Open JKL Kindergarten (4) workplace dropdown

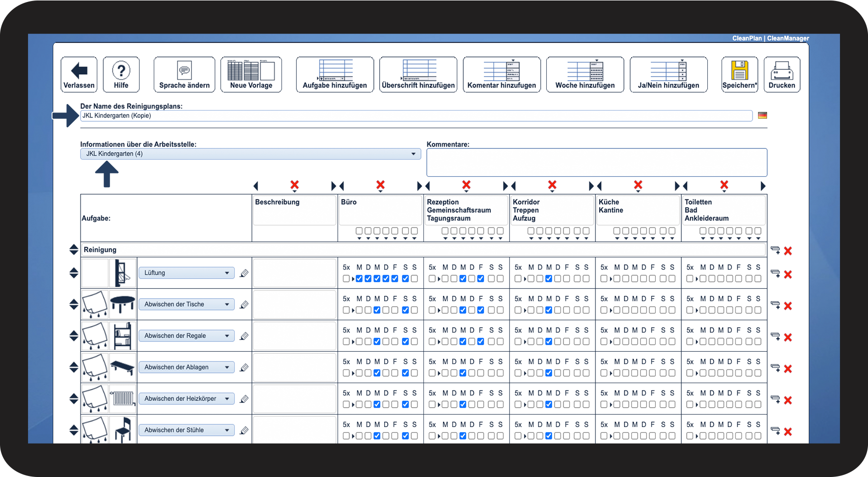point(251,154)
